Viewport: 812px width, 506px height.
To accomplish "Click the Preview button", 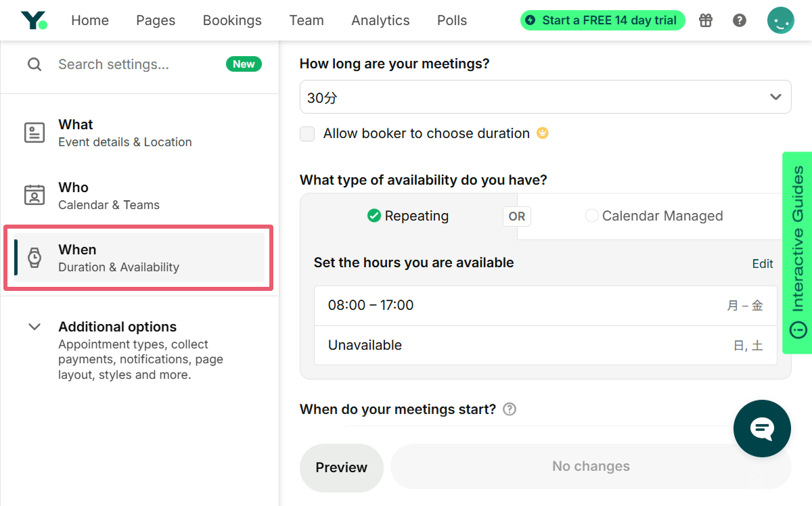I will pos(341,467).
